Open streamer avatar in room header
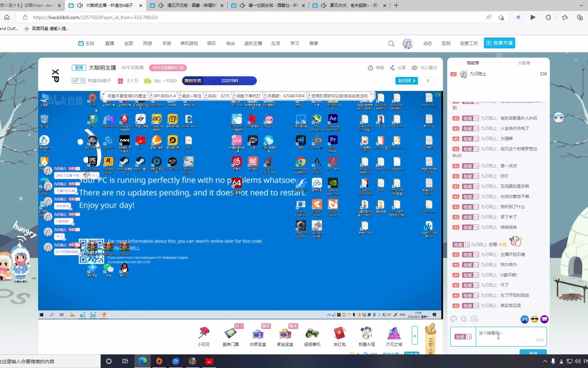This screenshot has height=368, width=588. pyautogui.click(x=55, y=76)
